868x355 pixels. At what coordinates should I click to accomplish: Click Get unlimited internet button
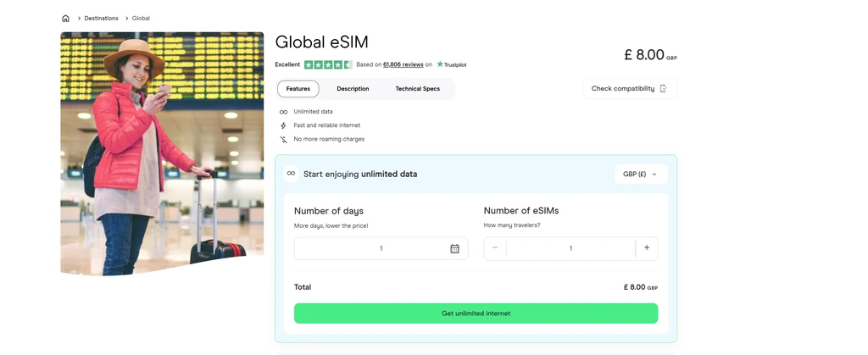(476, 313)
